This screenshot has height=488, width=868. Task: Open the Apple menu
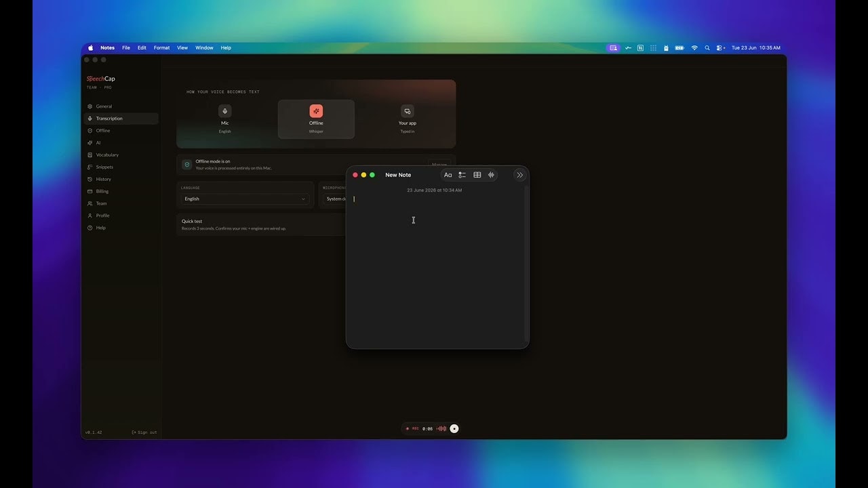coord(90,48)
